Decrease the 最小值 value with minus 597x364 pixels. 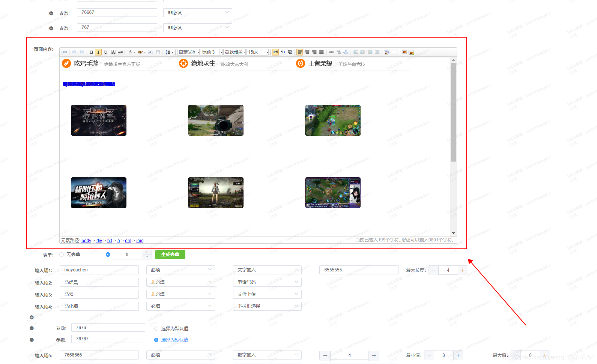click(x=429, y=355)
